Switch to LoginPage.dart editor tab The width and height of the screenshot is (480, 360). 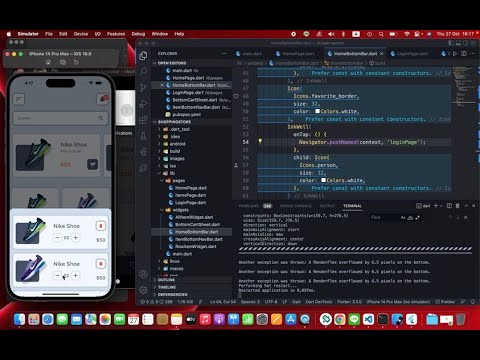pyautogui.click(x=412, y=53)
